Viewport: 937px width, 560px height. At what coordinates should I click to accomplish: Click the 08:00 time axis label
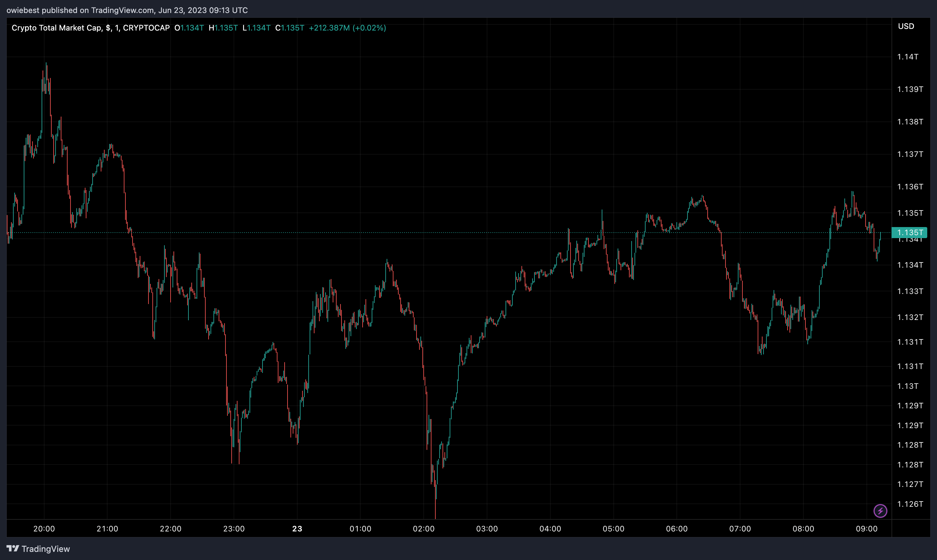(x=803, y=529)
